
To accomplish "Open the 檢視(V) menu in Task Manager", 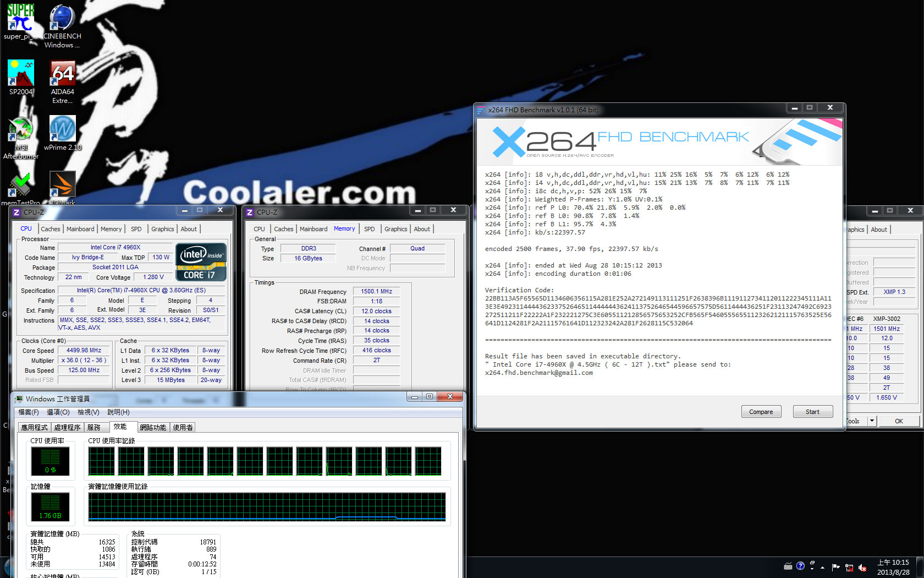I will (89, 412).
